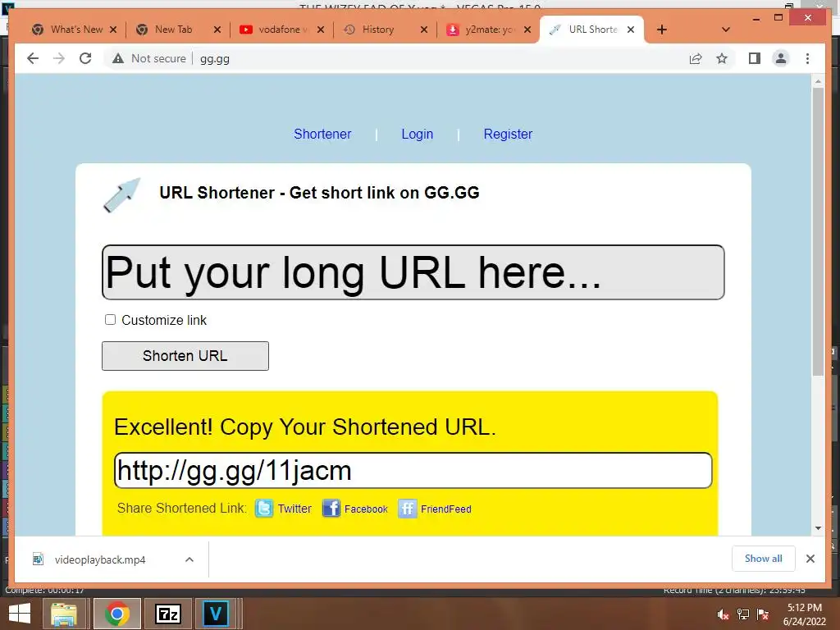Image resolution: width=840 pixels, height=630 pixels.
Task: Open the Windows Start menu
Action: tap(20, 614)
